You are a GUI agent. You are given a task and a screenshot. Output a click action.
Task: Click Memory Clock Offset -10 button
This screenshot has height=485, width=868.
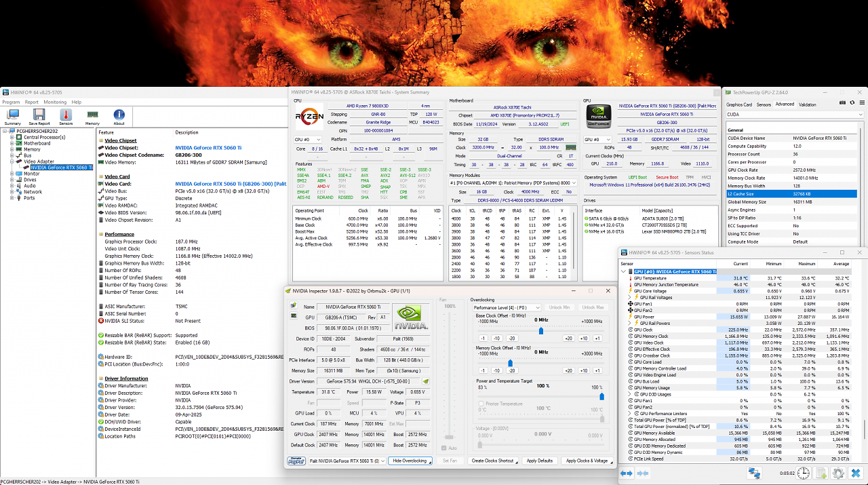click(x=497, y=370)
